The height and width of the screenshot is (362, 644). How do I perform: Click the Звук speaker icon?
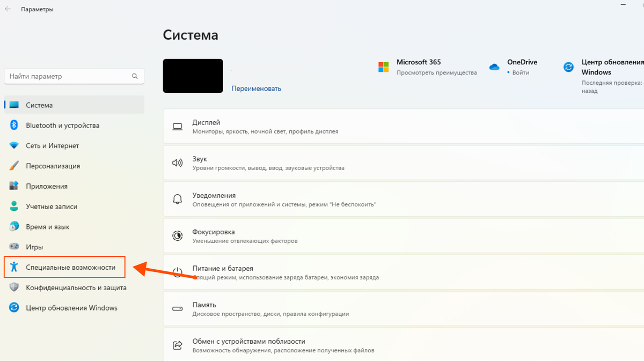pos(177,162)
